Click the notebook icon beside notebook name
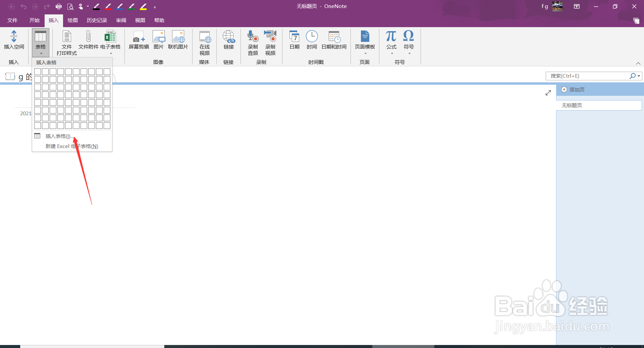Screen dimensions: 644x348 pos(10,76)
